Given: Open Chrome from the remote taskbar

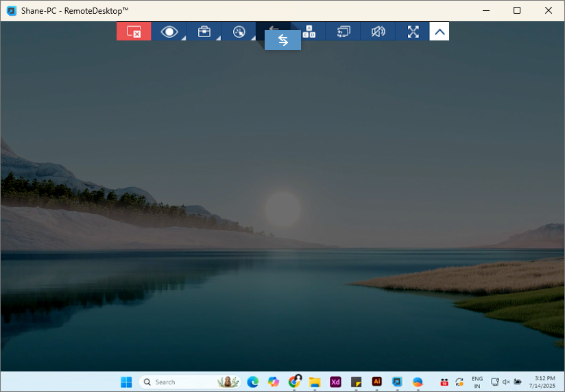Looking at the screenshot, I should tap(294, 382).
